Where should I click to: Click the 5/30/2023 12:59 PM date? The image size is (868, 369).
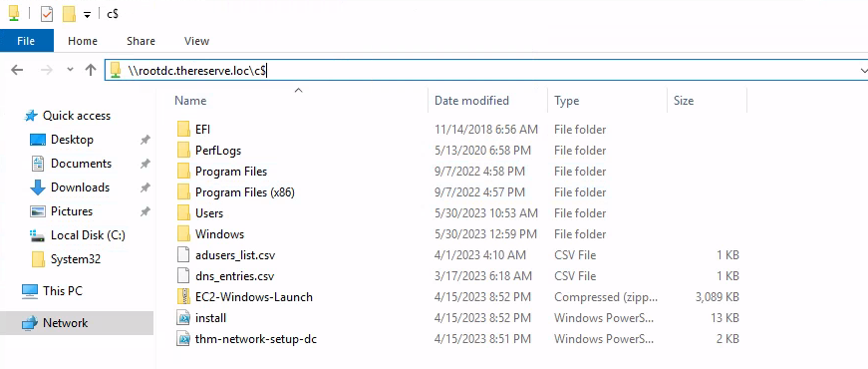click(x=485, y=234)
